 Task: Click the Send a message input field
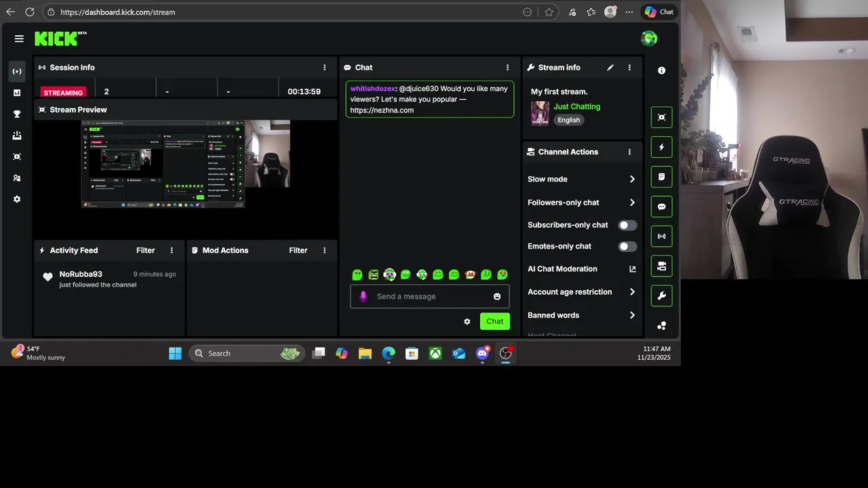point(430,296)
